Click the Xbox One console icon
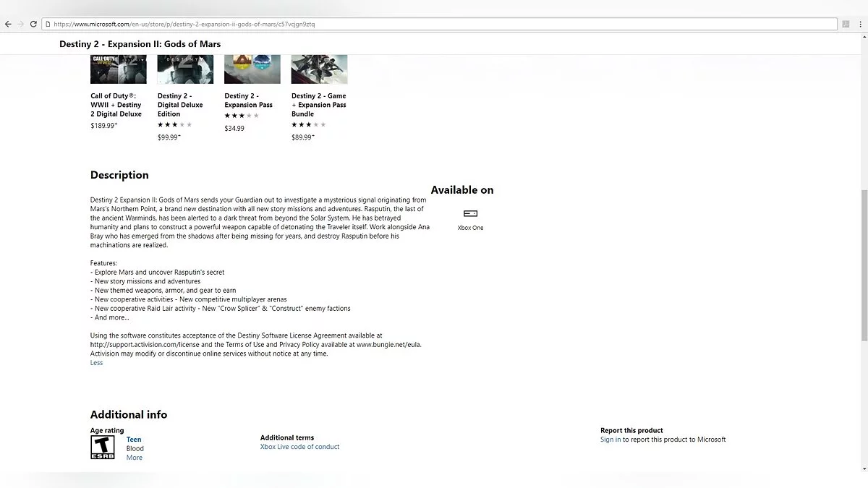The width and height of the screenshot is (868, 488). point(470,213)
